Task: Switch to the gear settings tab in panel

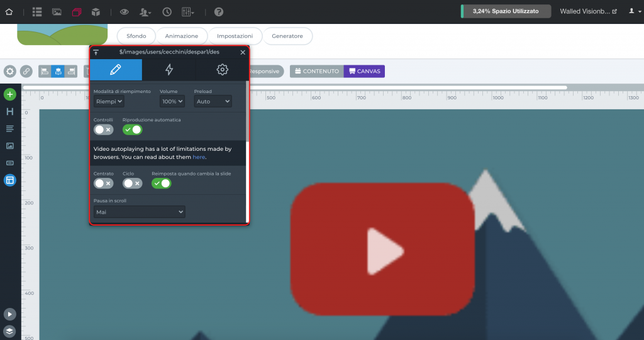Action: click(222, 70)
